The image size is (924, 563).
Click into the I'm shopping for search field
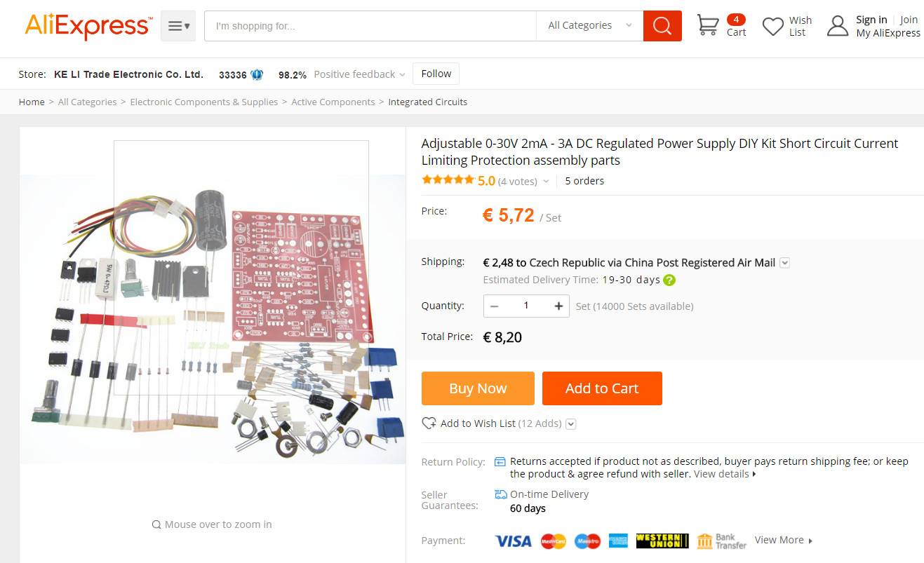370,26
